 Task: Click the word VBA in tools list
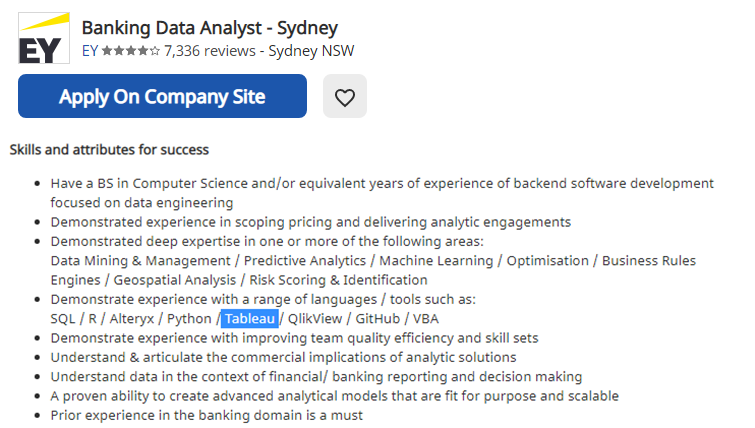[x=426, y=319]
